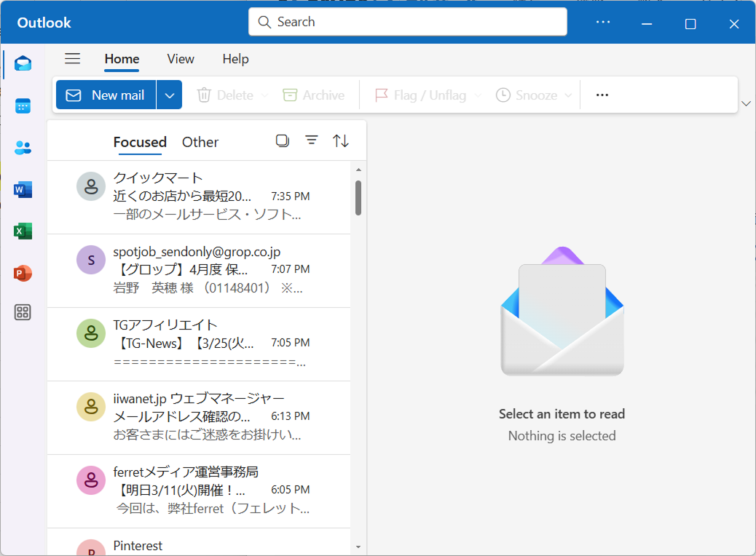Expand the Delete options dropdown arrow

tap(264, 95)
